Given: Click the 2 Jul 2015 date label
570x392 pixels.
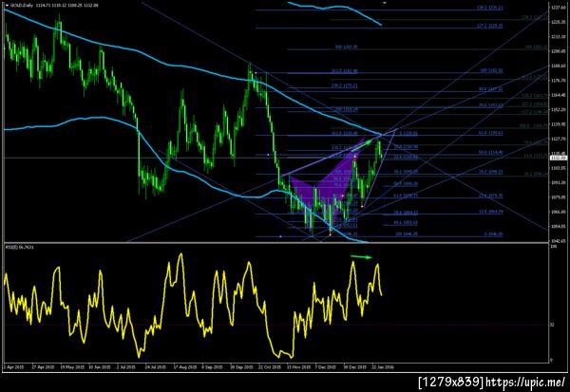Looking at the screenshot, I should (126, 367).
